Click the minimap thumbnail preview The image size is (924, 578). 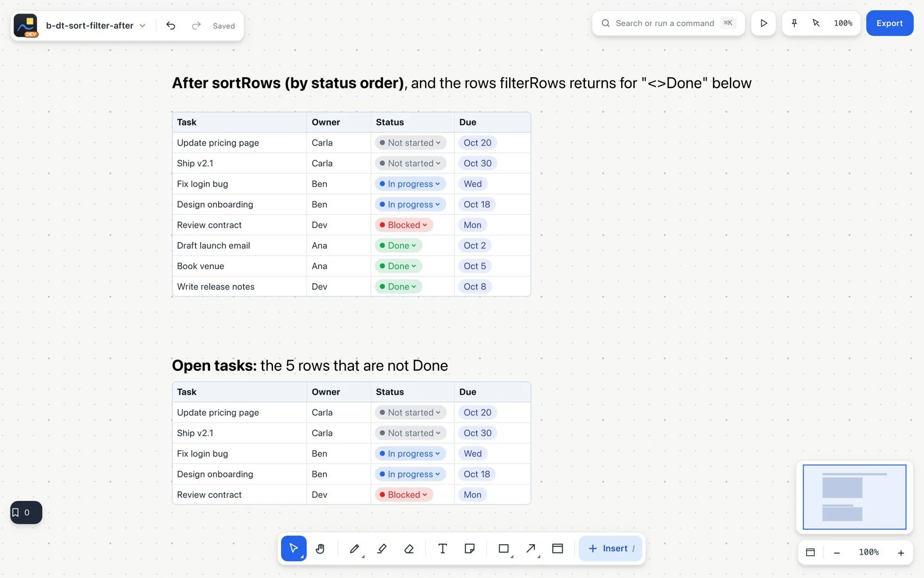[x=854, y=496]
